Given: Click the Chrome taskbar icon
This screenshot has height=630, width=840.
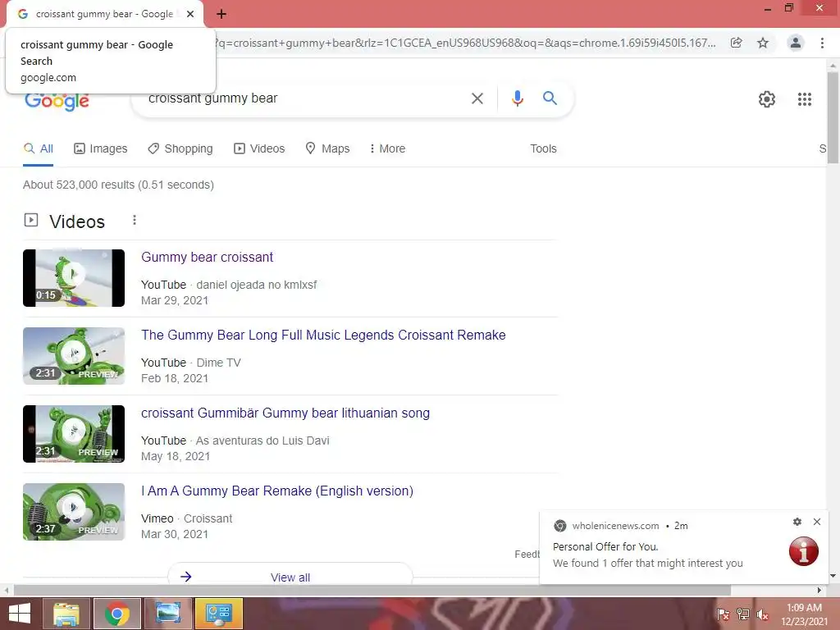Looking at the screenshot, I should [x=117, y=614].
